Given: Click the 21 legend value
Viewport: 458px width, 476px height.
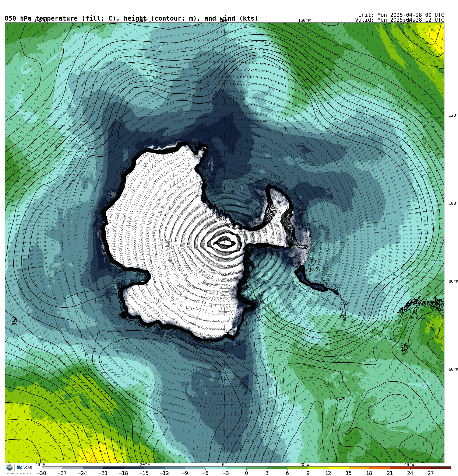Looking at the screenshot, I should 390,473.
